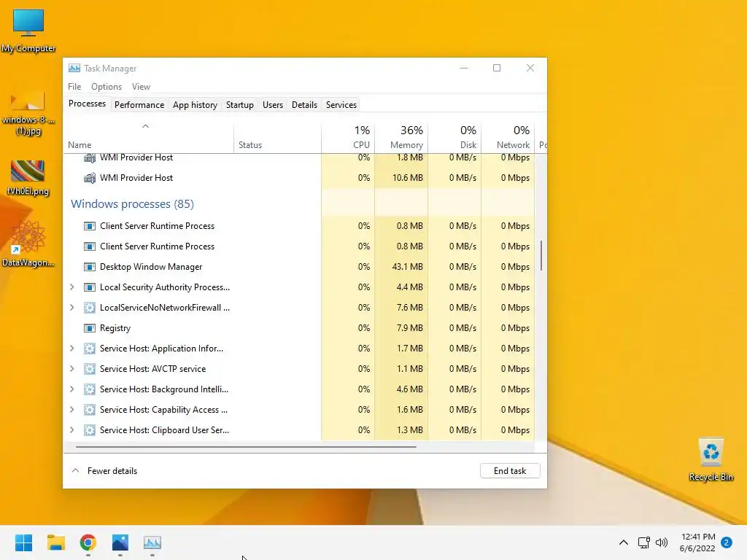Click the Local Security Authority Process icon
This screenshot has height=560, width=747.
click(90, 287)
